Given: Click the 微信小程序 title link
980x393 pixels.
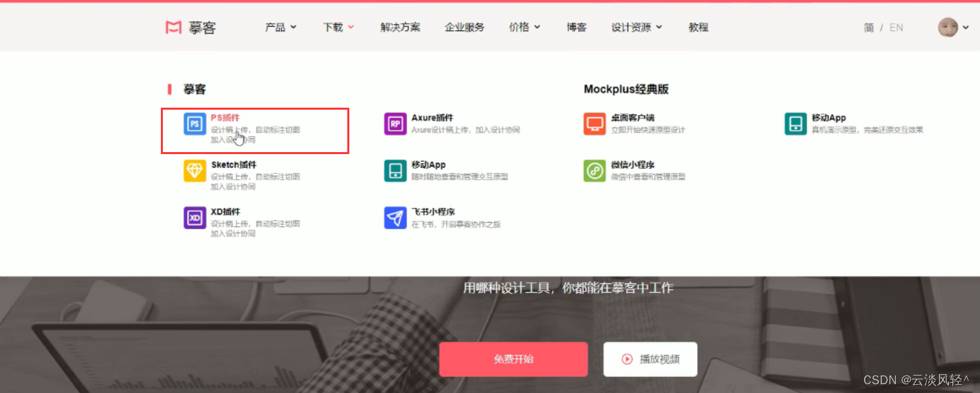Looking at the screenshot, I should 633,165.
